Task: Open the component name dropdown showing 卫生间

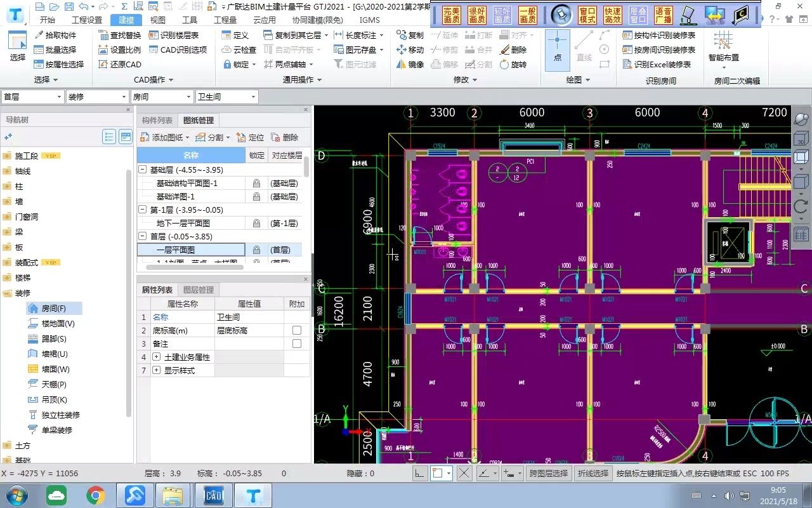Action: [x=226, y=97]
